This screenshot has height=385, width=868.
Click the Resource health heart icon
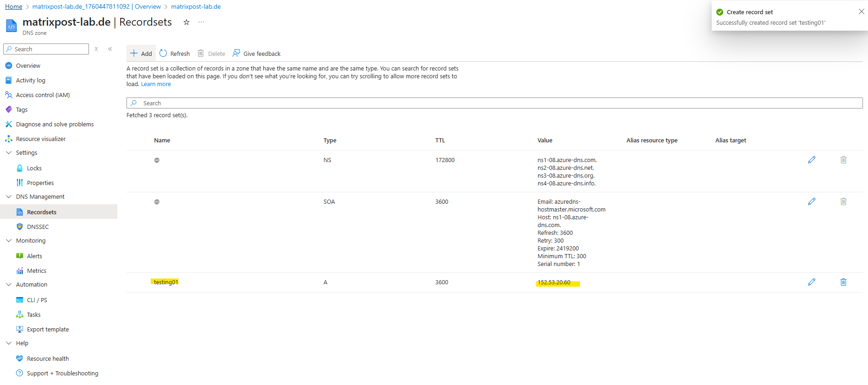click(x=20, y=358)
